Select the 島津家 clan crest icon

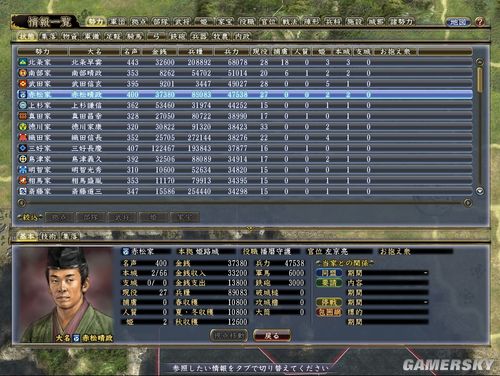22,159
